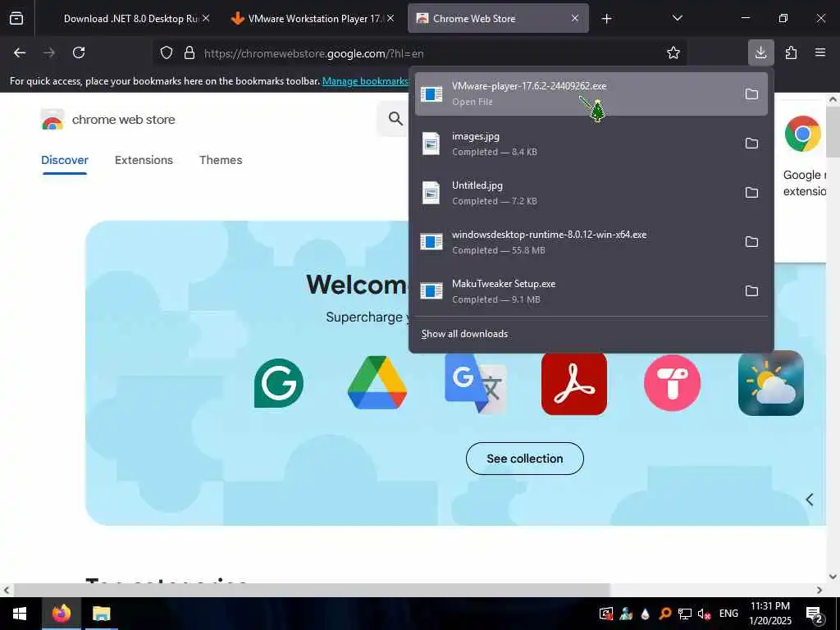The height and width of the screenshot is (630, 840).
Task: Reload the current page
Action: [x=79, y=52]
